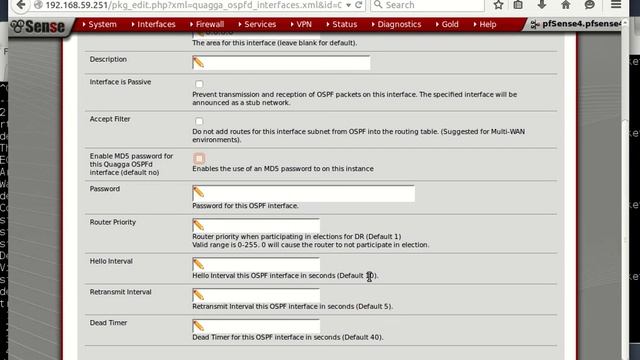Click the 'Password' field label
Screen dimensions: 640x360
[x=104, y=189]
